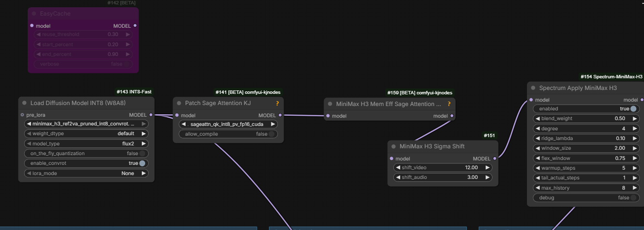The height and width of the screenshot is (230, 644).
Task: Click model input socket on MiniMax H3 Mem Eff
Action: click(x=328, y=116)
